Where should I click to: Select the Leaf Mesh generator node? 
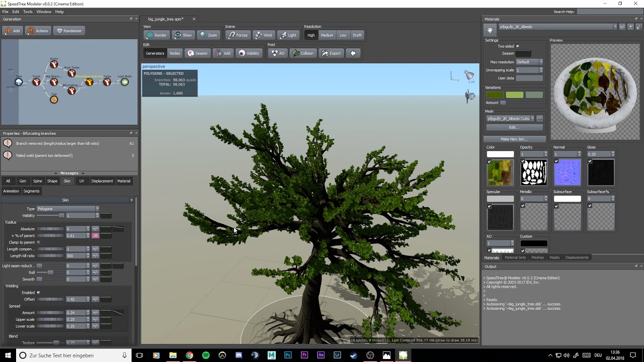(x=124, y=82)
